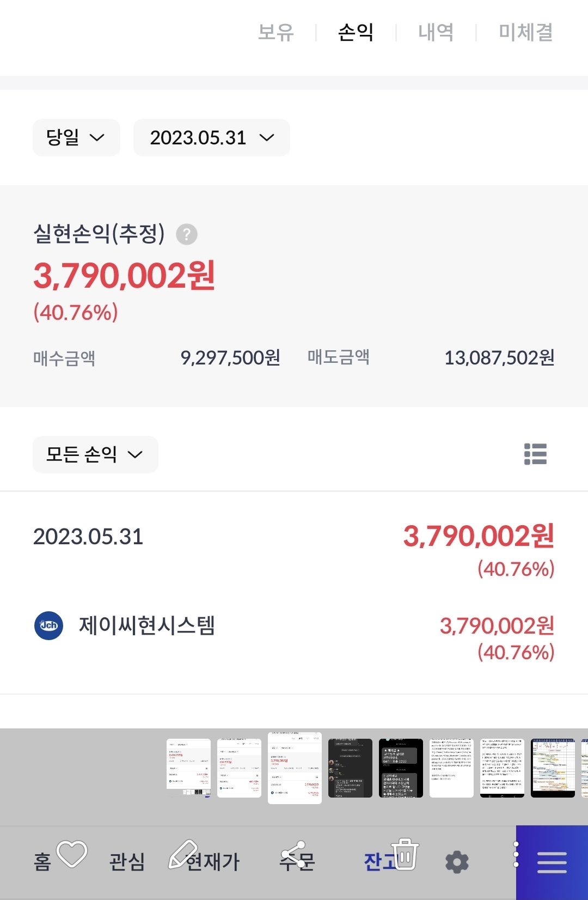
Task: Tap the heart favorite icon
Action: (x=72, y=854)
